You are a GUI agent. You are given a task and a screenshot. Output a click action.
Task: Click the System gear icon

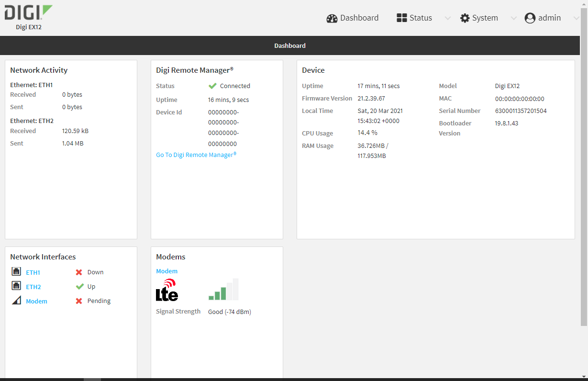pos(465,18)
